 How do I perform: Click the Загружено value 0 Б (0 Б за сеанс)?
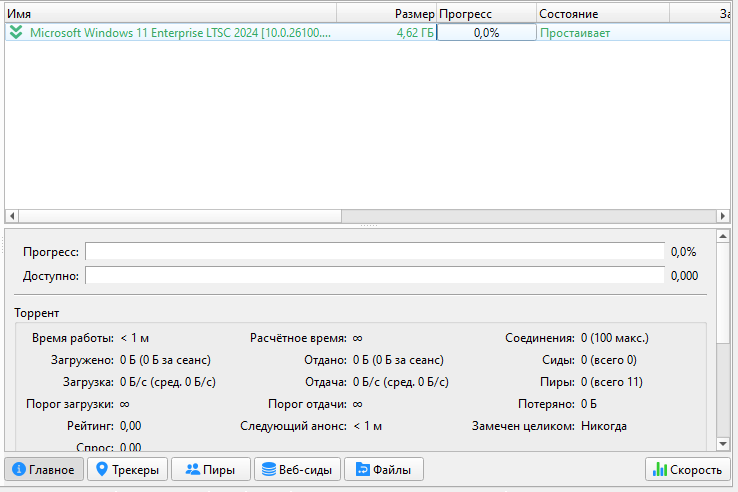coord(165,360)
